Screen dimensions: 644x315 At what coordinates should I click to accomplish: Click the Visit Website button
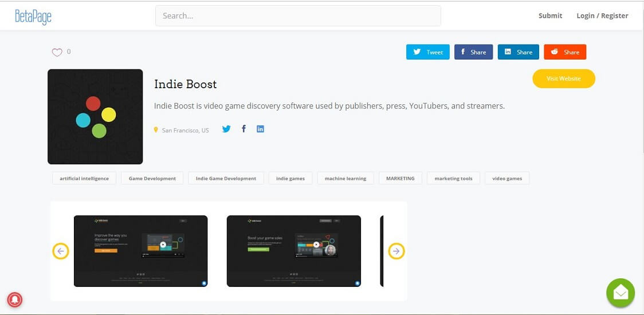point(564,78)
